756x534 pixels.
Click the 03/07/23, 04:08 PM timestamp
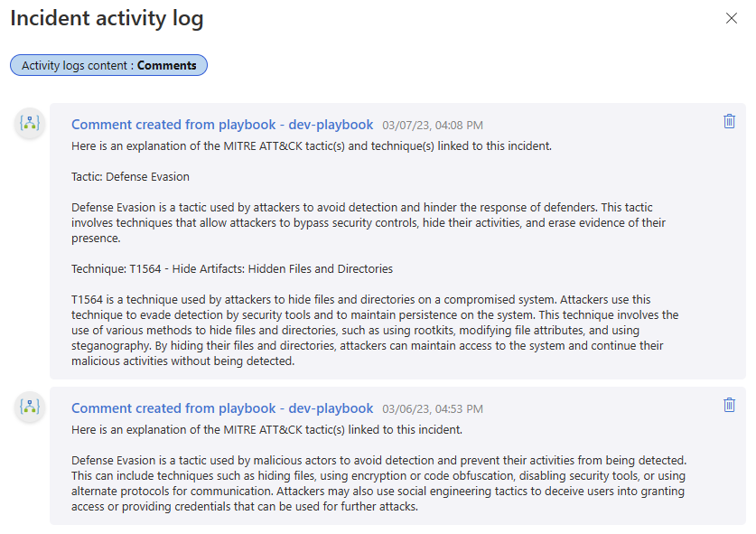[432, 126]
